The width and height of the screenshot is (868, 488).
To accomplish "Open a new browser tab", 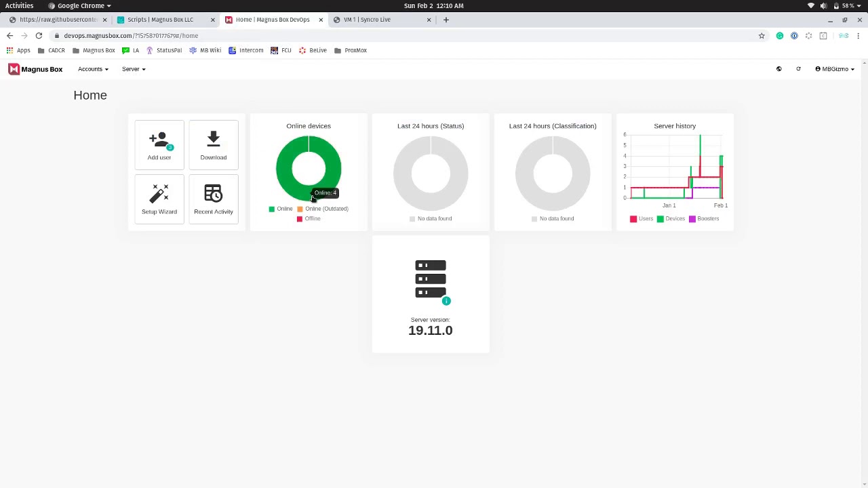I will click(446, 20).
